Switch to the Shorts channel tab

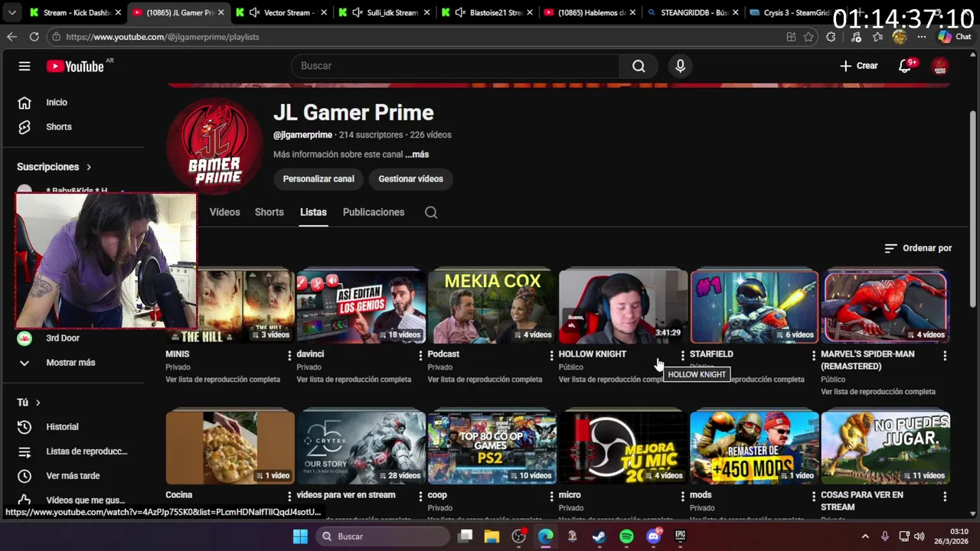click(x=269, y=213)
